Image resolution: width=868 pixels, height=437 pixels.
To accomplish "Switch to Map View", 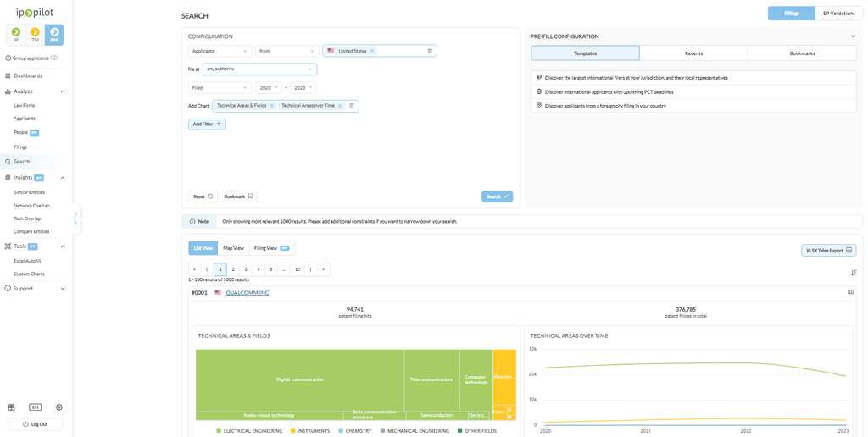I will 234,248.
